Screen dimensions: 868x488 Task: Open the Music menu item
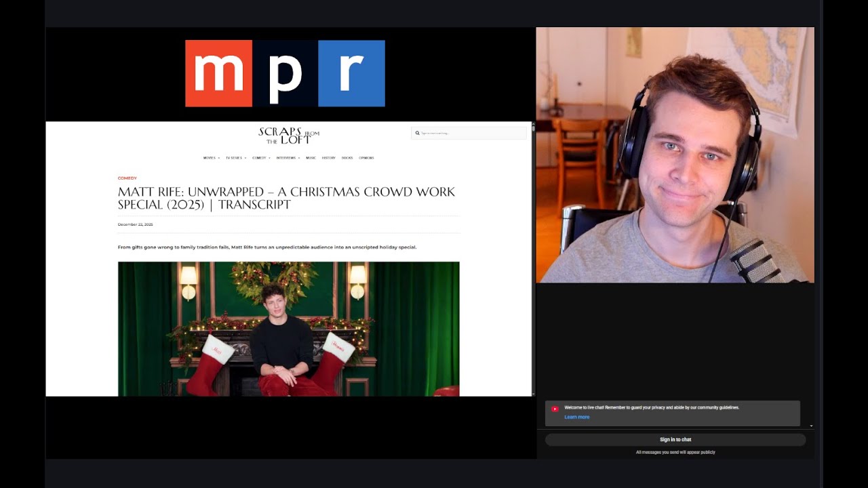pyautogui.click(x=311, y=158)
